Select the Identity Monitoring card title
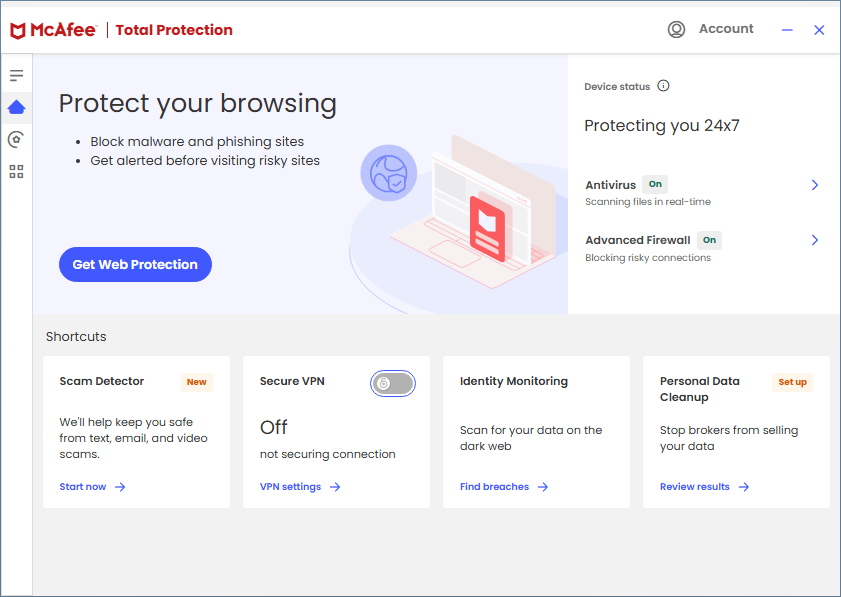The height and width of the screenshot is (597, 841). point(513,381)
